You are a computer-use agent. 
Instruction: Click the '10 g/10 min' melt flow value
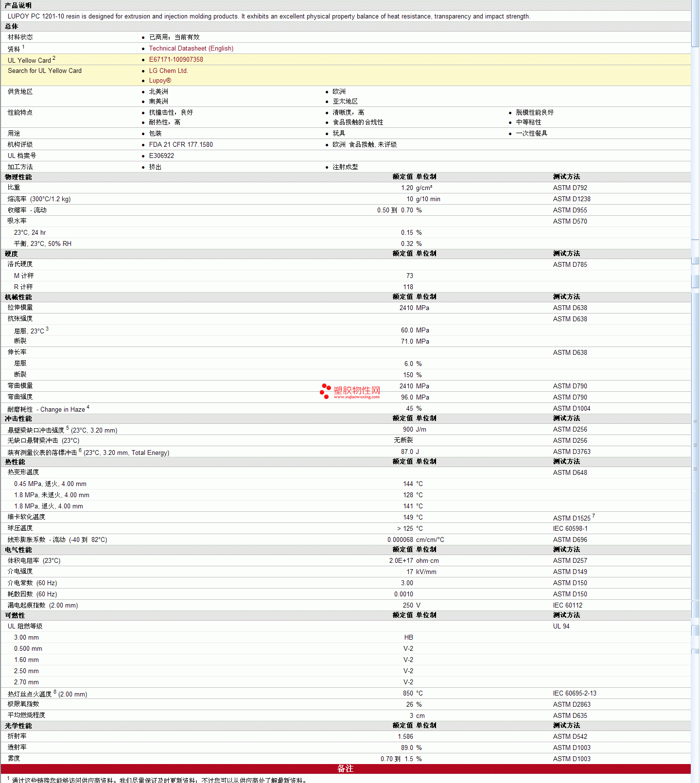423,199
